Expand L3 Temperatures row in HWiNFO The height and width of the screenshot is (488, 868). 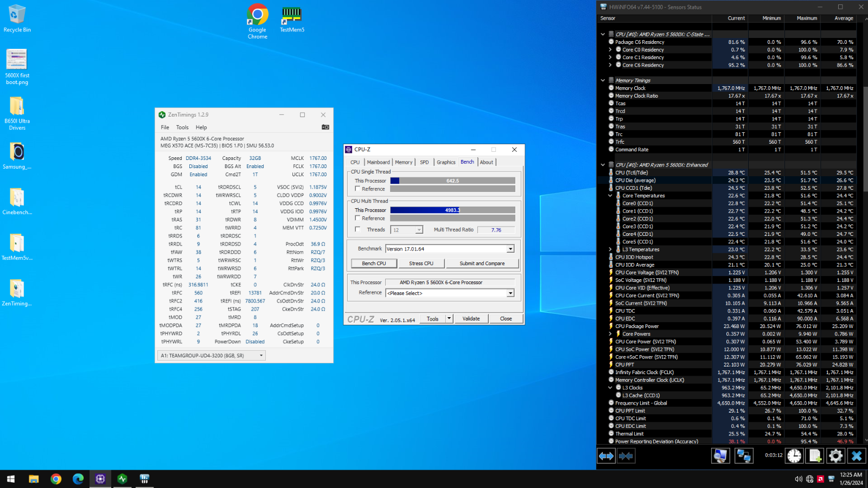(x=610, y=249)
